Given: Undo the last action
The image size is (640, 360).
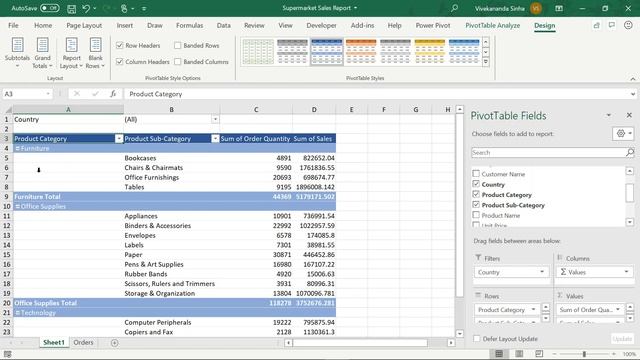Looking at the screenshot, I should pos(86,8).
